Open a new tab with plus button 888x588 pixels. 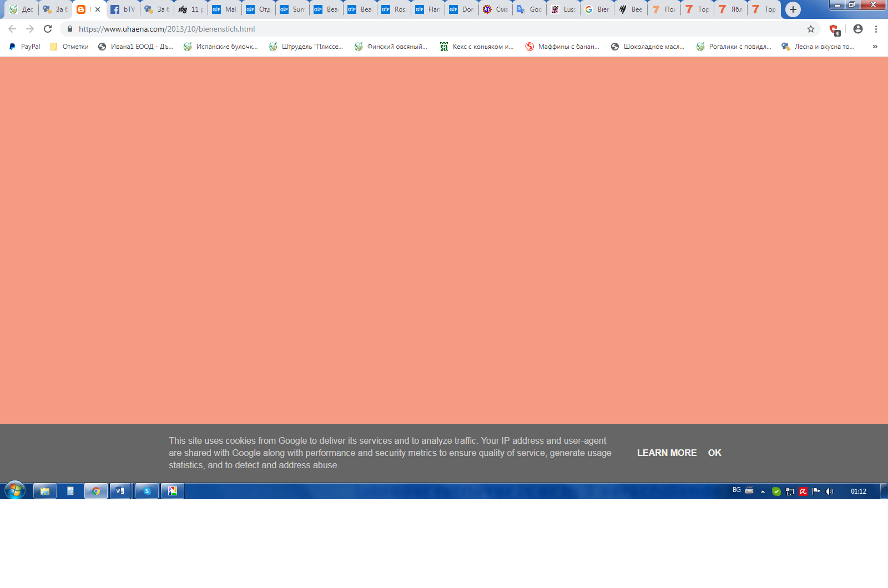pos(793,9)
